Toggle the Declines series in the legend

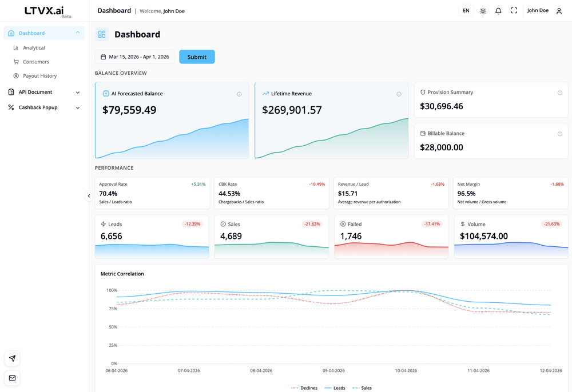pyautogui.click(x=305, y=387)
